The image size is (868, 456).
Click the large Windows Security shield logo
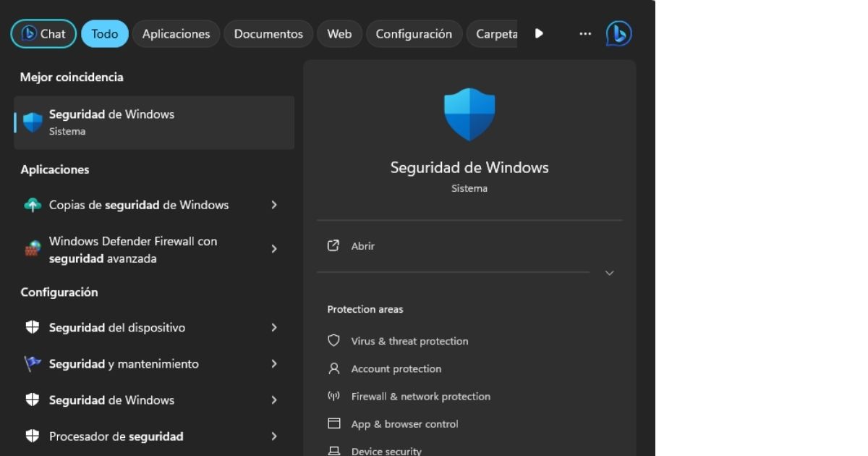point(469,114)
